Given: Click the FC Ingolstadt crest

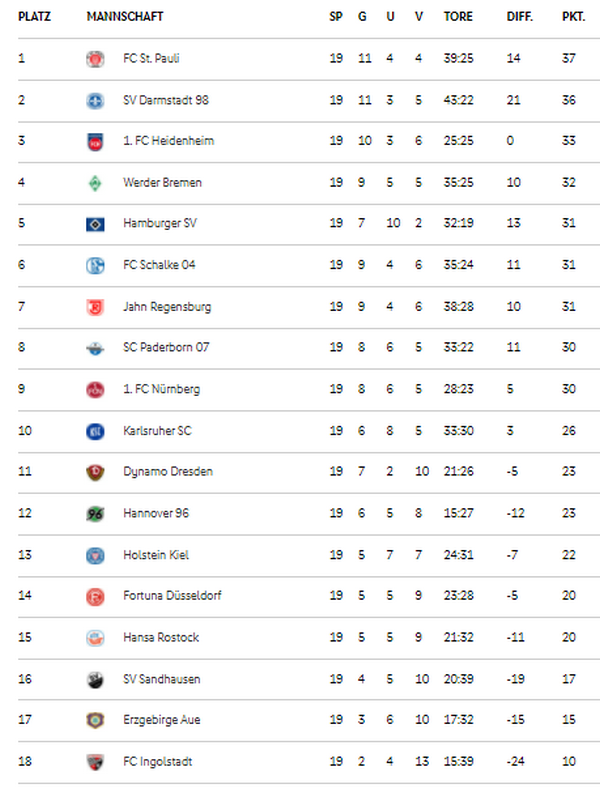Looking at the screenshot, I should (x=95, y=762).
